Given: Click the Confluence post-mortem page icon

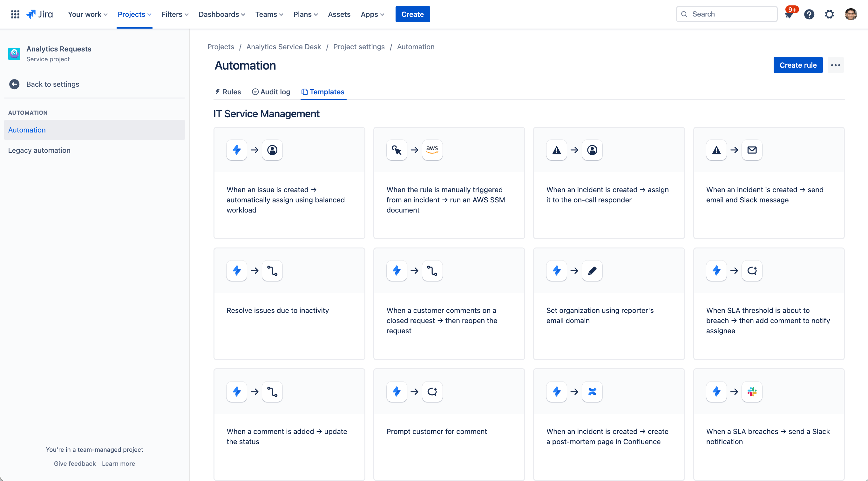Looking at the screenshot, I should 592,391.
